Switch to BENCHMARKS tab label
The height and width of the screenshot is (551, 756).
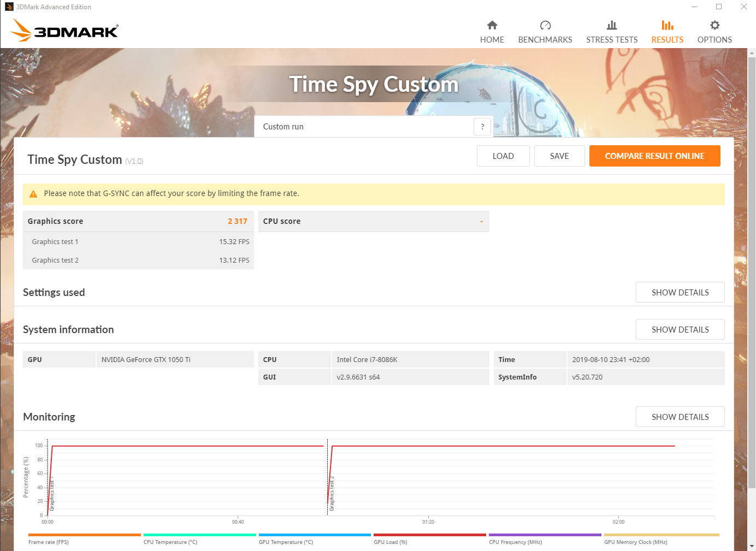(545, 40)
